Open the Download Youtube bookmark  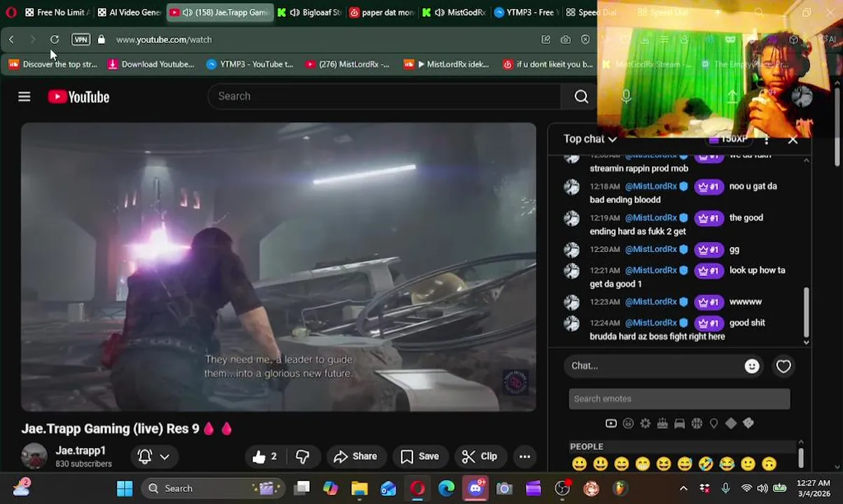click(x=150, y=64)
